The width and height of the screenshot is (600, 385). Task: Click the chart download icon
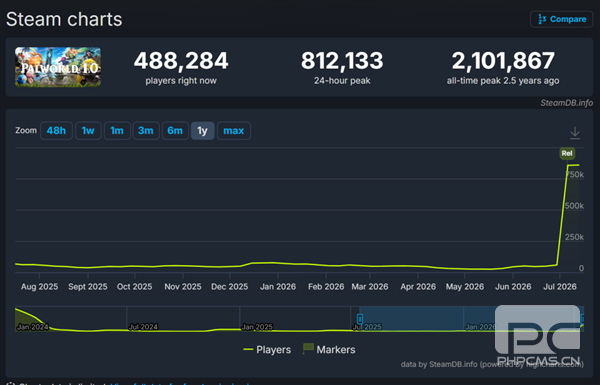click(x=575, y=133)
